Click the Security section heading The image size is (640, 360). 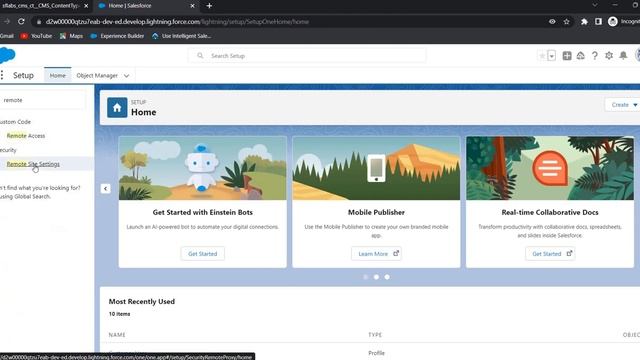tap(8, 150)
